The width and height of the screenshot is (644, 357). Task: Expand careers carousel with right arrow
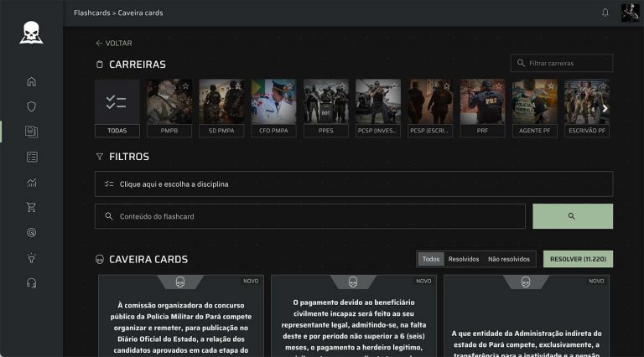pyautogui.click(x=605, y=109)
